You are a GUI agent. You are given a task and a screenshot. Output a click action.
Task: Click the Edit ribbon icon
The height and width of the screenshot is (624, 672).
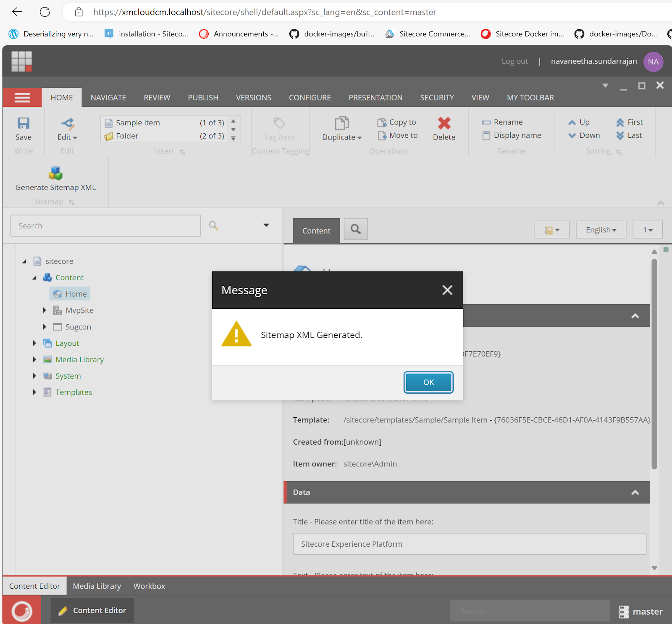pyautogui.click(x=67, y=123)
